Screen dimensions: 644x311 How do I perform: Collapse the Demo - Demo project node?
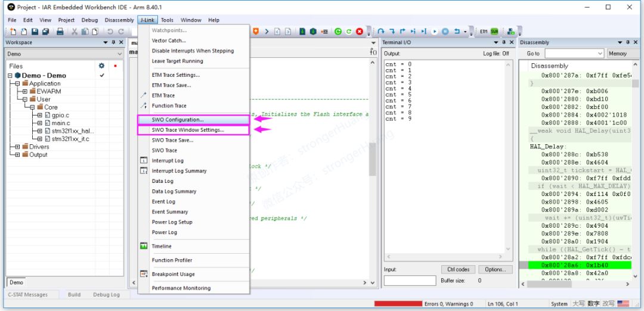[x=10, y=76]
